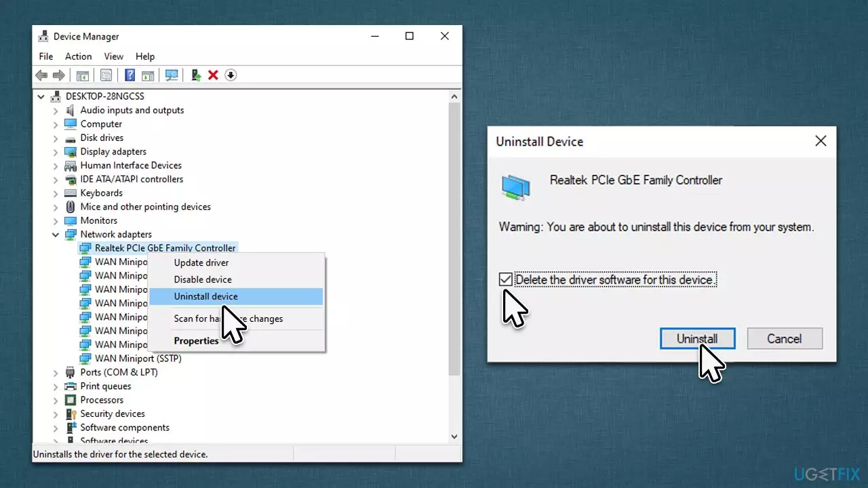Choose Properties from context menu

tap(236, 341)
